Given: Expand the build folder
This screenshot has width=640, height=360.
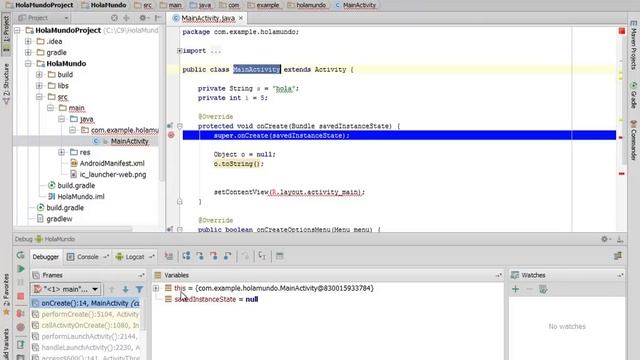Looking at the screenshot, I should pyautogui.click(x=39, y=74).
